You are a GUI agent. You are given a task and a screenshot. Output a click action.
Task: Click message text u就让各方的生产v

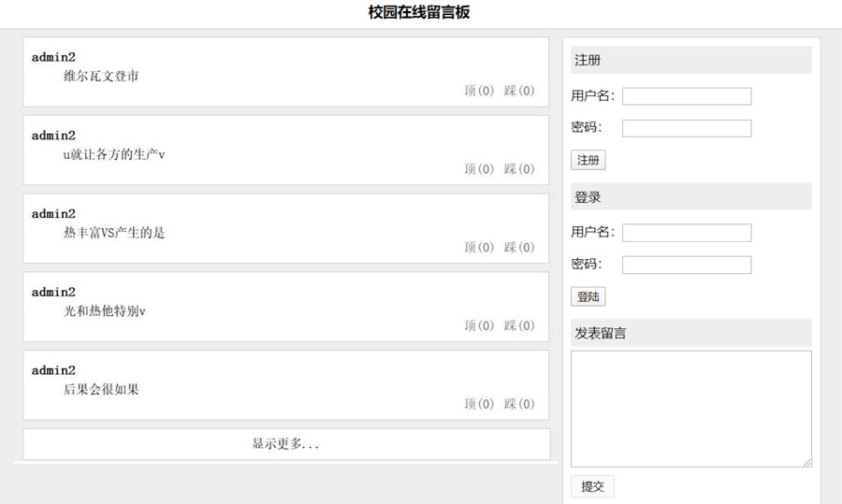(114, 154)
